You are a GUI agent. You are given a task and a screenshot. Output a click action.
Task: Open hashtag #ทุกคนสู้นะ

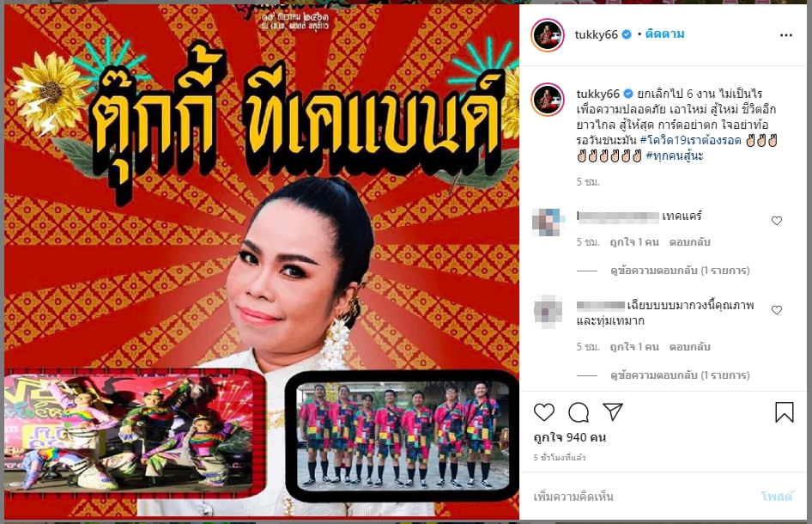(x=675, y=156)
